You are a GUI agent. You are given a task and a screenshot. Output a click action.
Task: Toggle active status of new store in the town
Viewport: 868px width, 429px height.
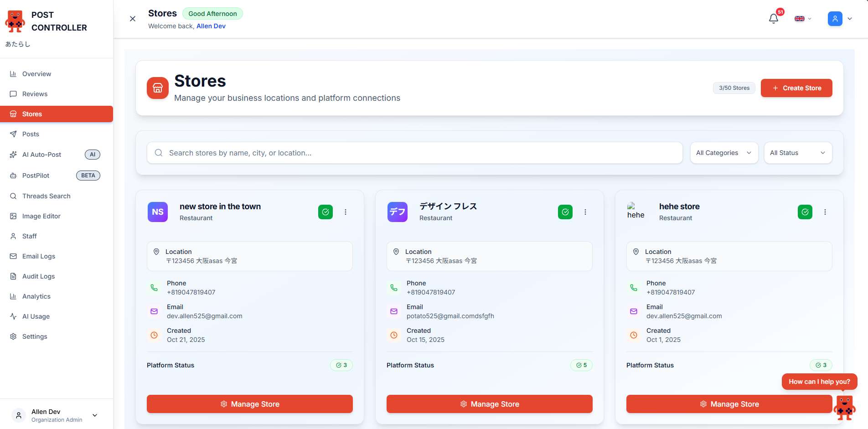click(325, 212)
